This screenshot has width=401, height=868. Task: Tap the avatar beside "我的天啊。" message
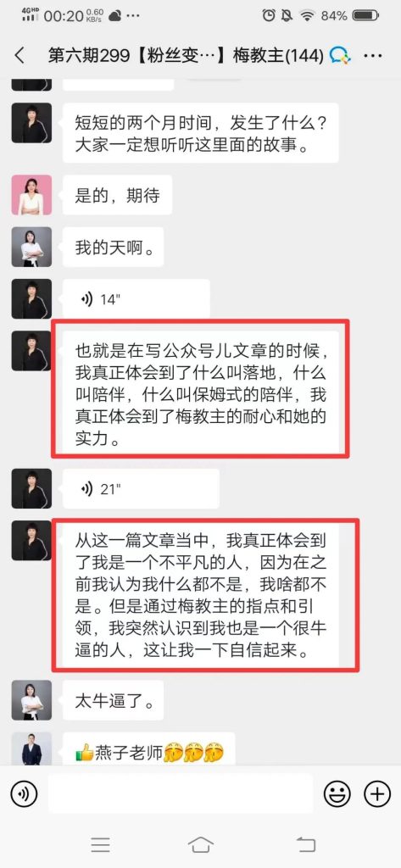pyautogui.click(x=31, y=247)
